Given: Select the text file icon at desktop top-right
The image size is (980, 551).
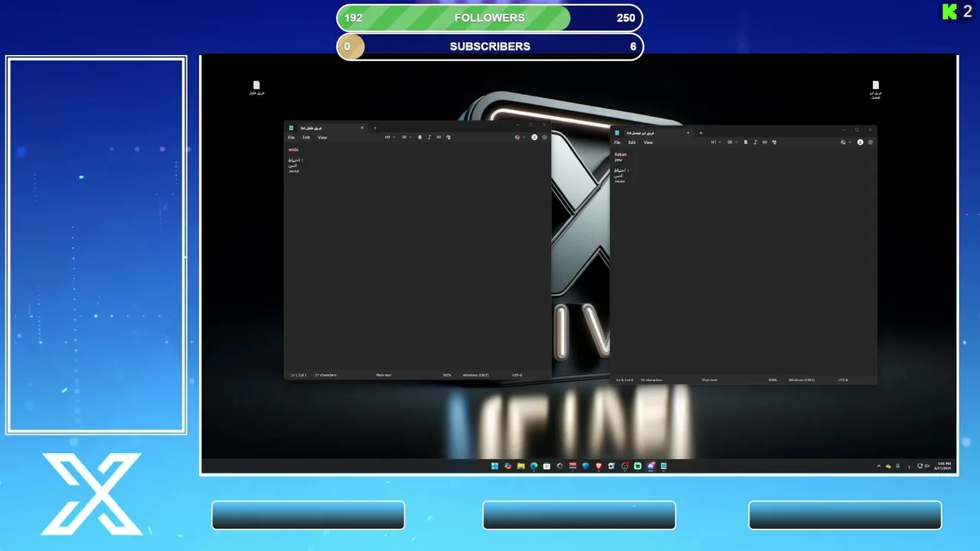Looking at the screenshot, I should click(876, 90).
